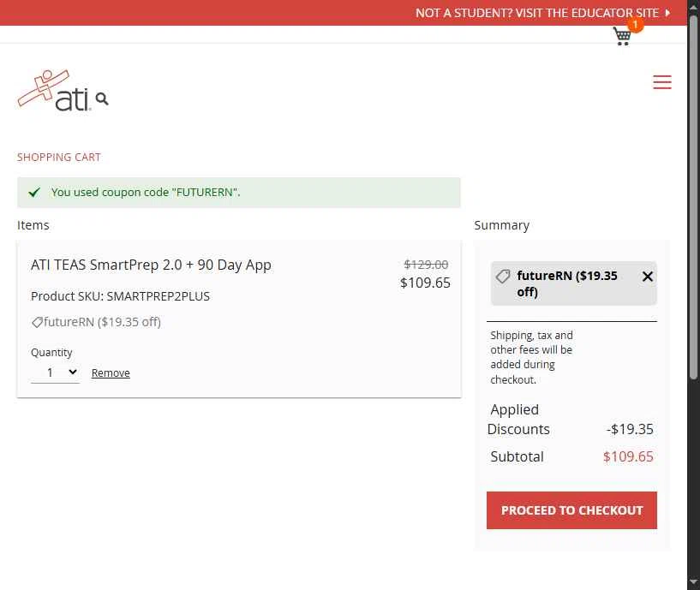Open the hamburger menu
This screenshot has height=590, width=700.
point(662,82)
